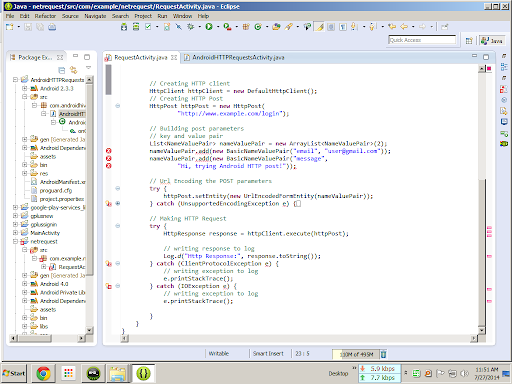Click the New Java Package icon
Screen dimensions: 512x384
click(246, 27)
